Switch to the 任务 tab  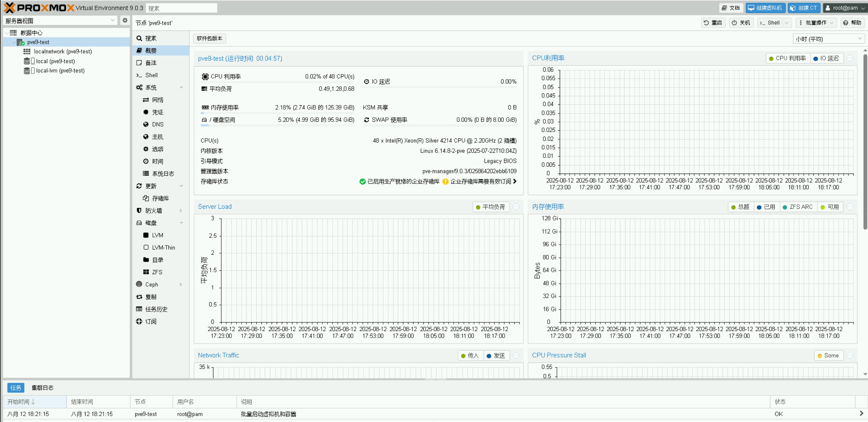(x=16, y=388)
